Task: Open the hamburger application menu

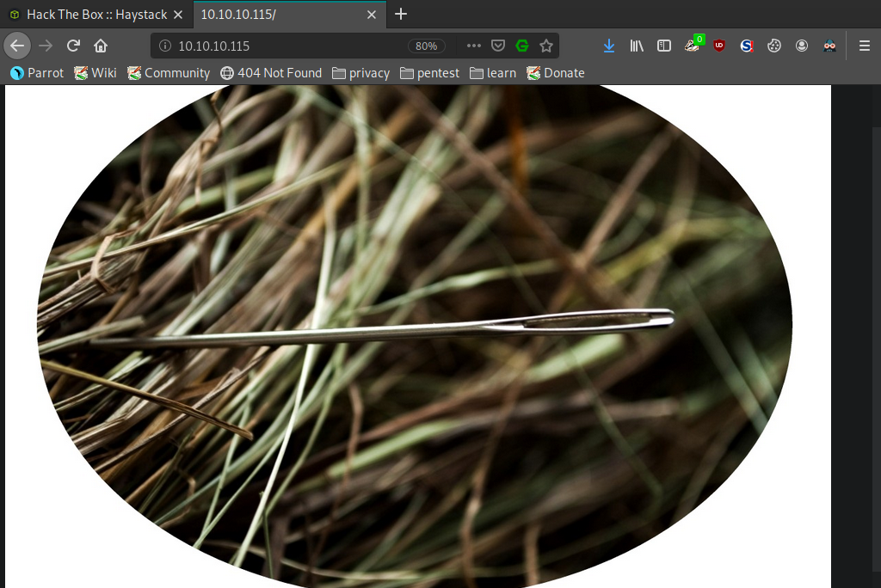Action: coord(864,46)
